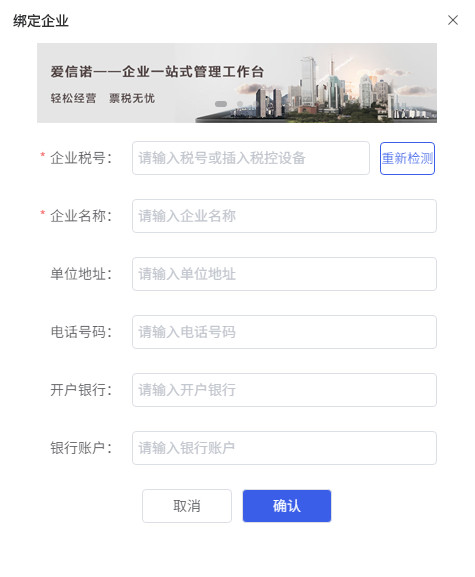Click the 企业税号 field label

tap(81, 158)
